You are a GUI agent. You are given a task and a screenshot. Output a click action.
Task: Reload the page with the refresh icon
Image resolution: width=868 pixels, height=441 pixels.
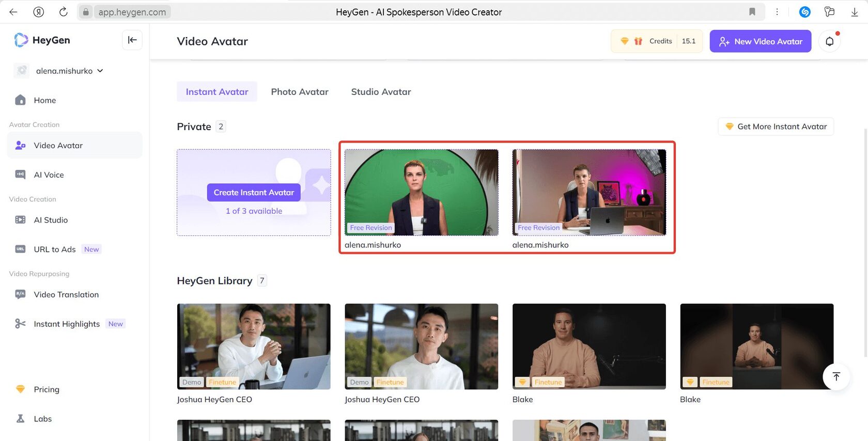[63, 12]
